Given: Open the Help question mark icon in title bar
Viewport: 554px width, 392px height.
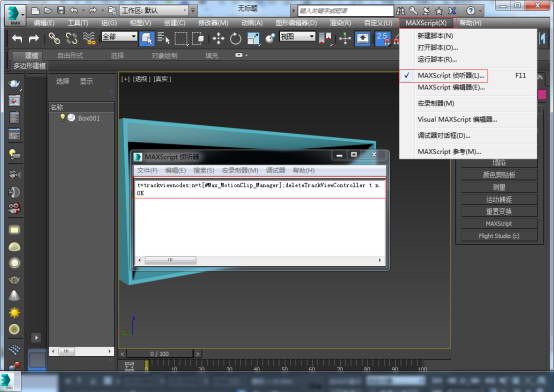Looking at the screenshot, I should 470,11.
